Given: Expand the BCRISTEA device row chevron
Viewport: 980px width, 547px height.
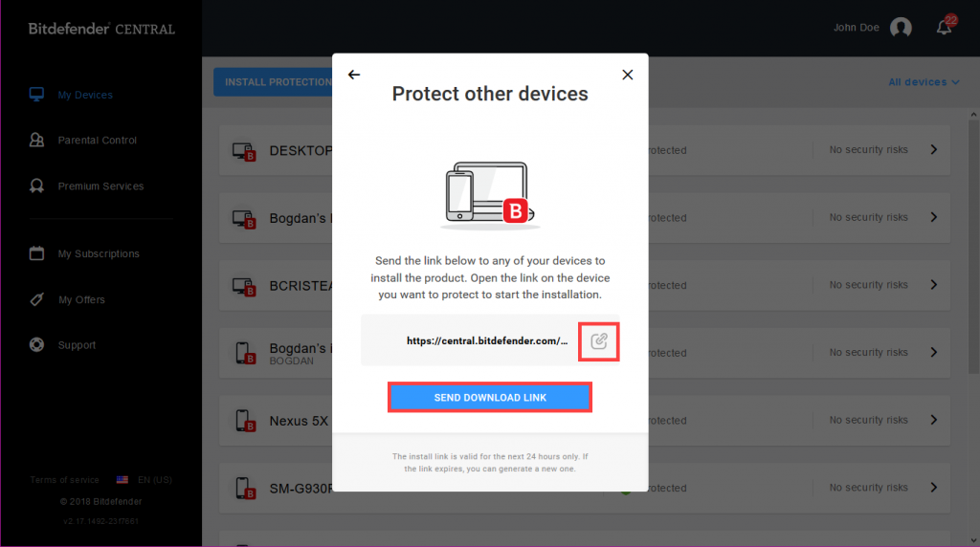Looking at the screenshot, I should click(934, 285).
